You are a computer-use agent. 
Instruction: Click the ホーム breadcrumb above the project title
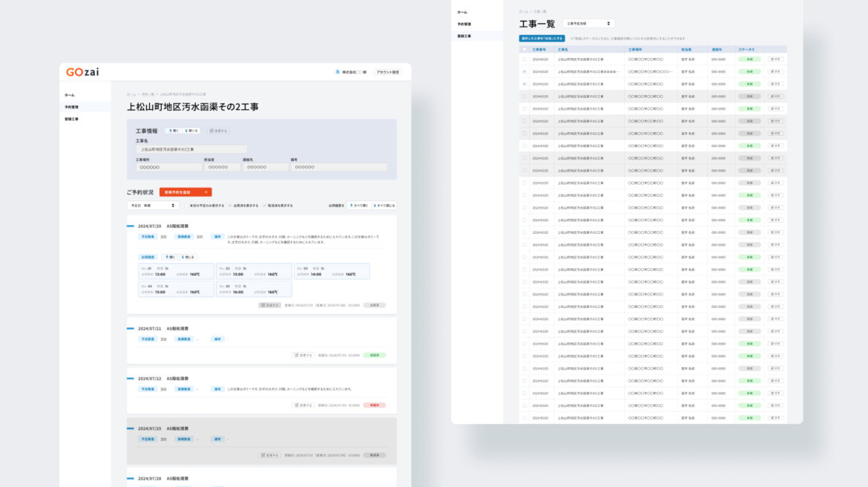pyautogui.click(x=131, y=95)
